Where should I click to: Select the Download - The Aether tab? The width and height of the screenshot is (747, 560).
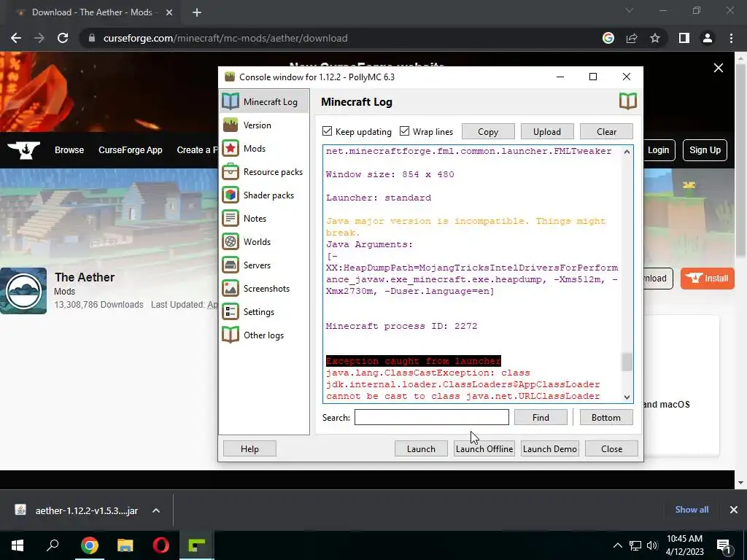93,12
